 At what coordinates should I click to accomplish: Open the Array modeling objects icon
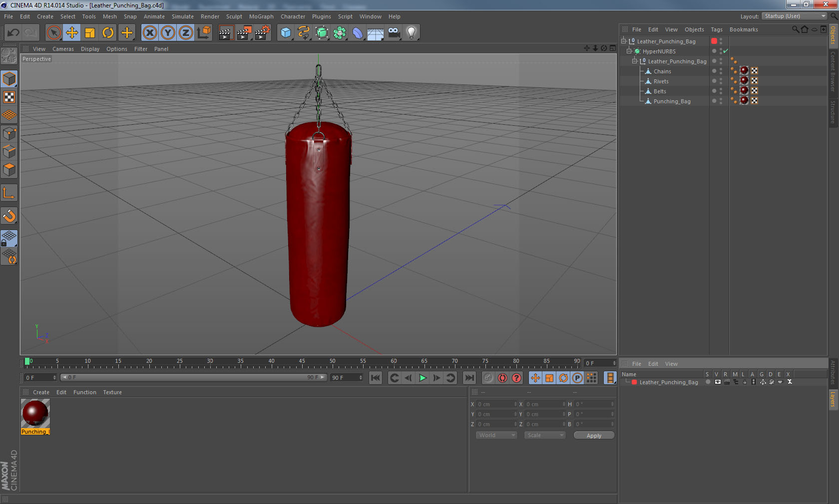click(x=340, y=33)
